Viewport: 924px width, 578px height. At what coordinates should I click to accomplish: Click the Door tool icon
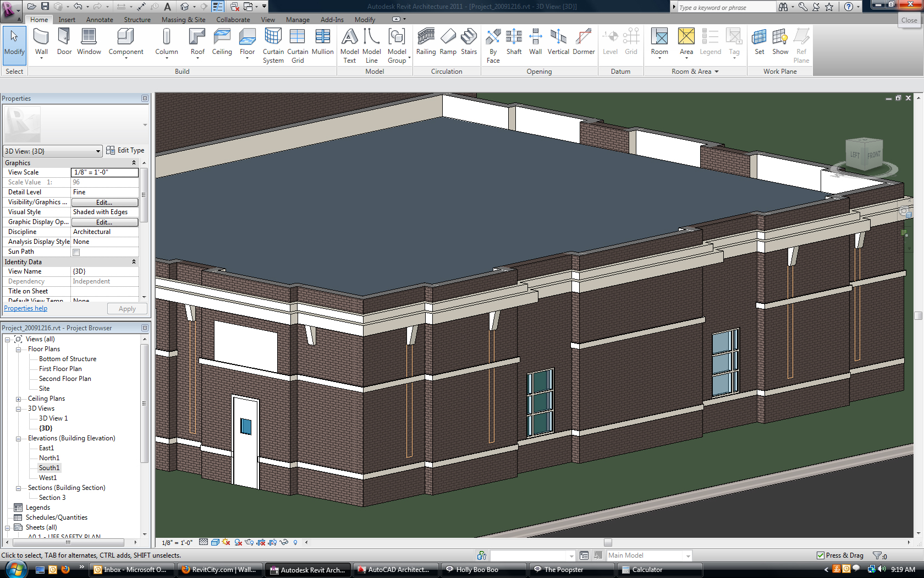[64, 42]
